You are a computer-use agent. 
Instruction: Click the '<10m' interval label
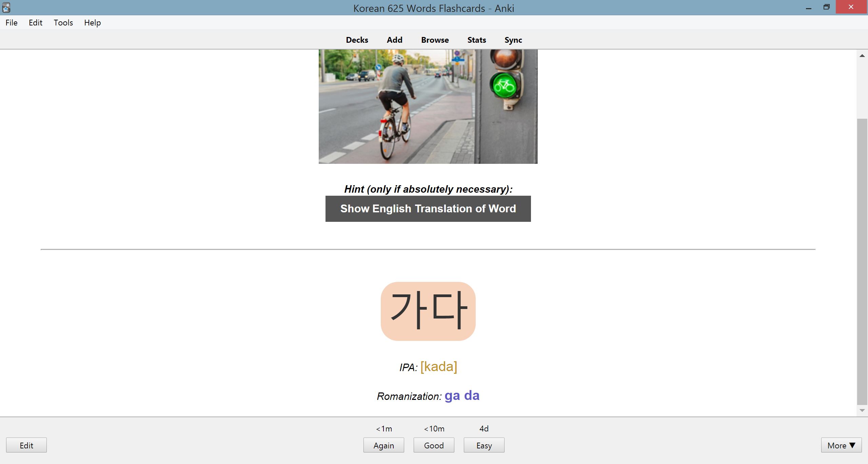(x=434, y=429)
